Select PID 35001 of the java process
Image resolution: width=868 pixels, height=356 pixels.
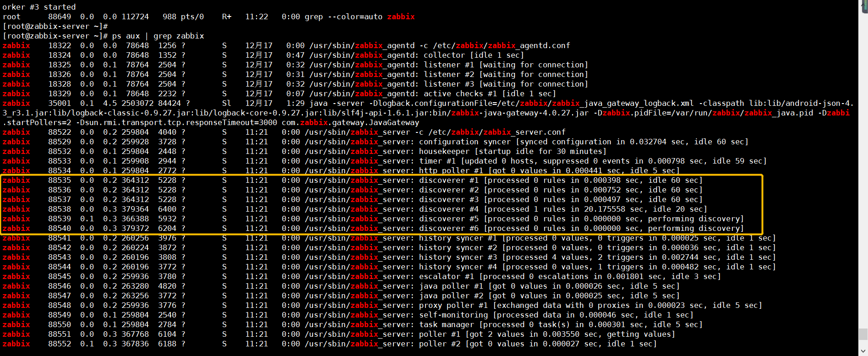60,103
